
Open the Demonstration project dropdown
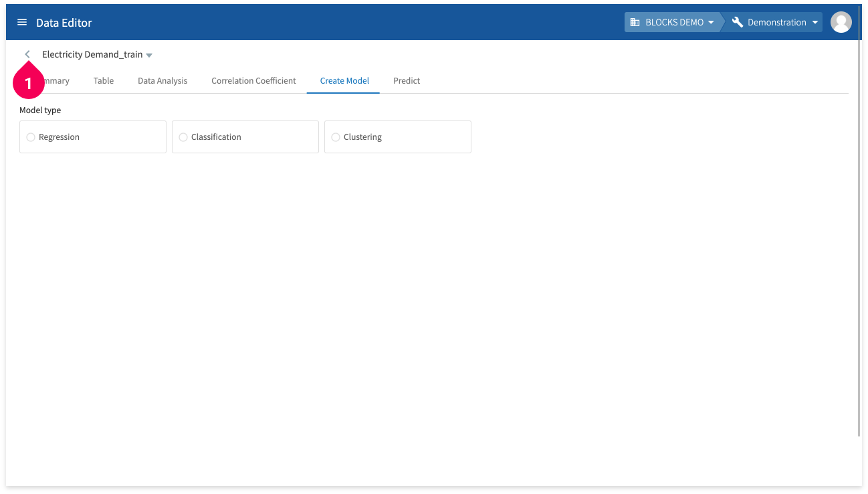[x=775, y=22]
